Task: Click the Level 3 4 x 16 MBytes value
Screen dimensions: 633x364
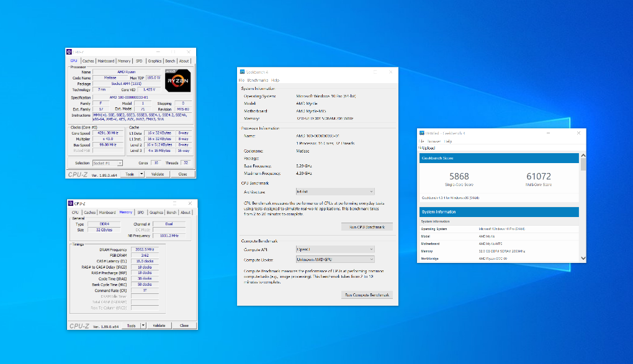Action: pos(159,151)
